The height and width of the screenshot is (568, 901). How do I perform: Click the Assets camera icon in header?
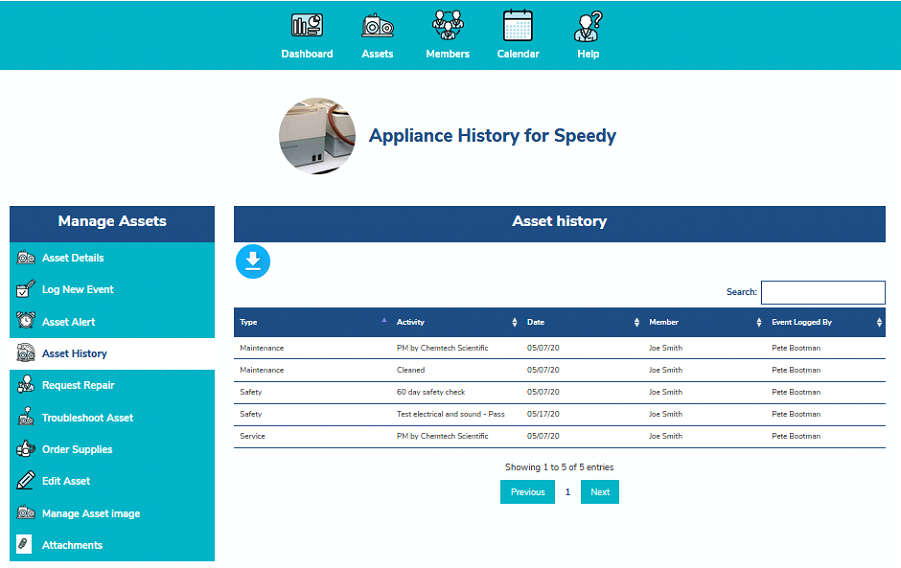click(x=377, y=26)
